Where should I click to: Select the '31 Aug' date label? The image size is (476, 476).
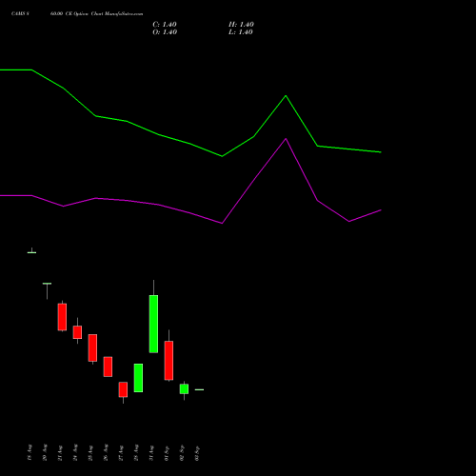[151, 452]
